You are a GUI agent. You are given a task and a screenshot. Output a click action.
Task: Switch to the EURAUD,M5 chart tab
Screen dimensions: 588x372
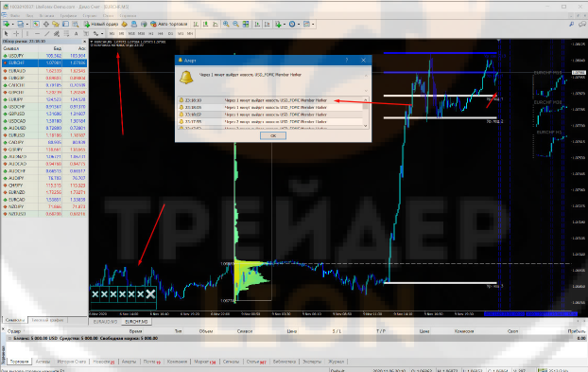coord(105,322)
